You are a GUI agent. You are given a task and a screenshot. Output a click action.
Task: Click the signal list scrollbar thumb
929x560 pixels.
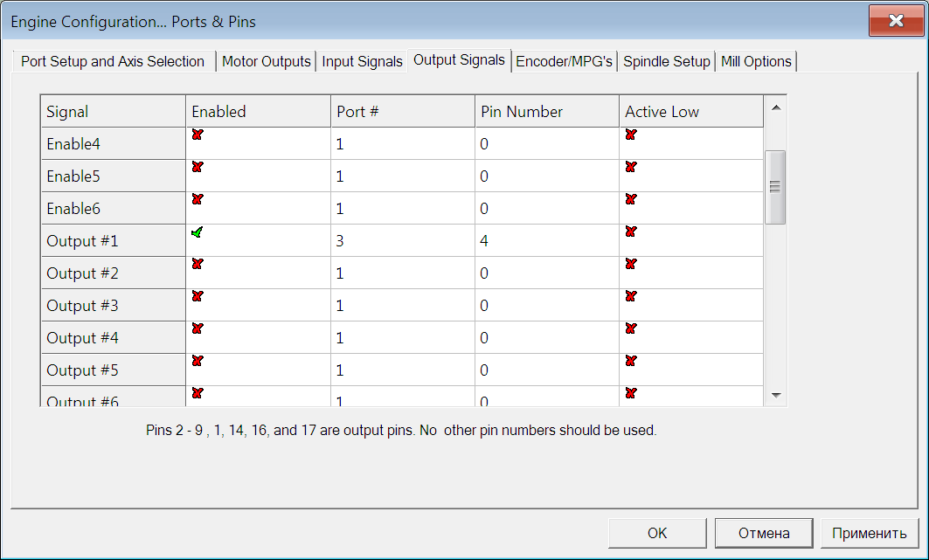(774, 186)
